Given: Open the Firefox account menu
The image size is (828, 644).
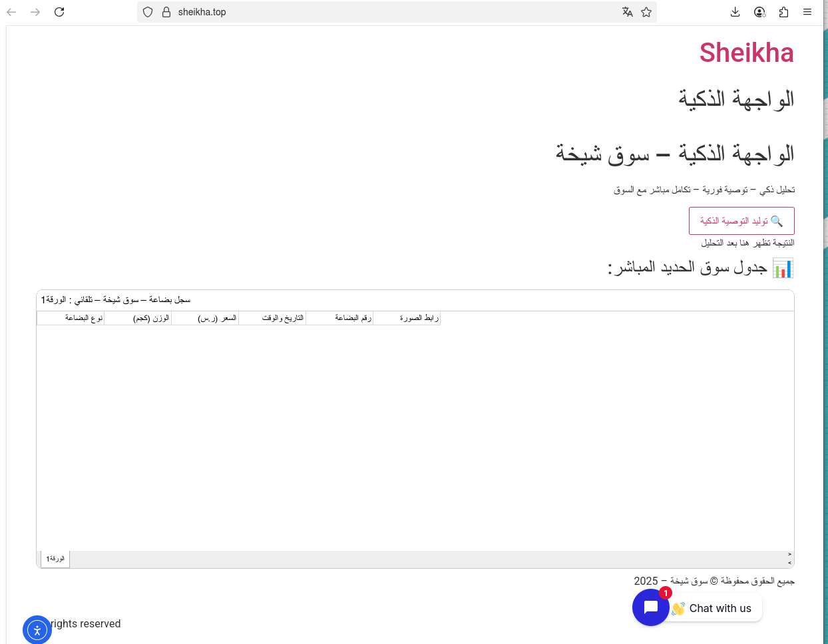Looking at the screenshot, I should pos(759,12).
